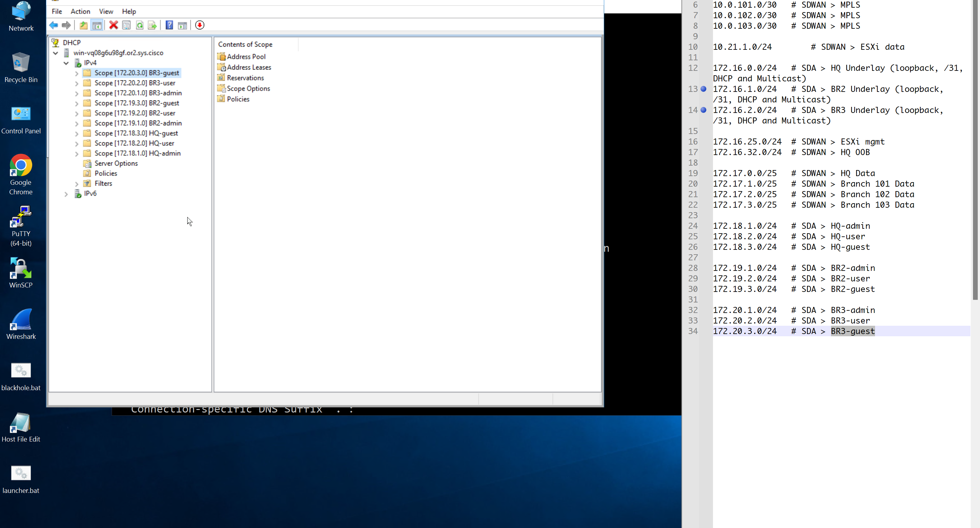Open Address Leases in scope contents

(x=249, y=67)
